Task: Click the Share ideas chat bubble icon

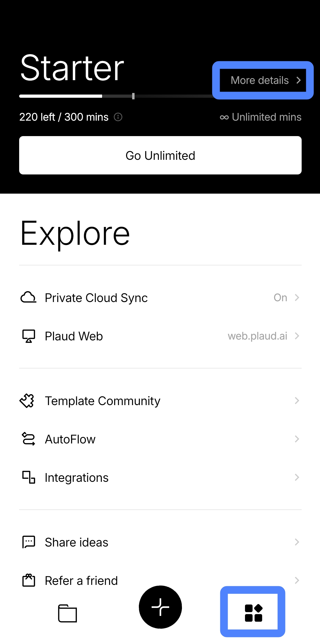Action: click(x=28, y=542)
